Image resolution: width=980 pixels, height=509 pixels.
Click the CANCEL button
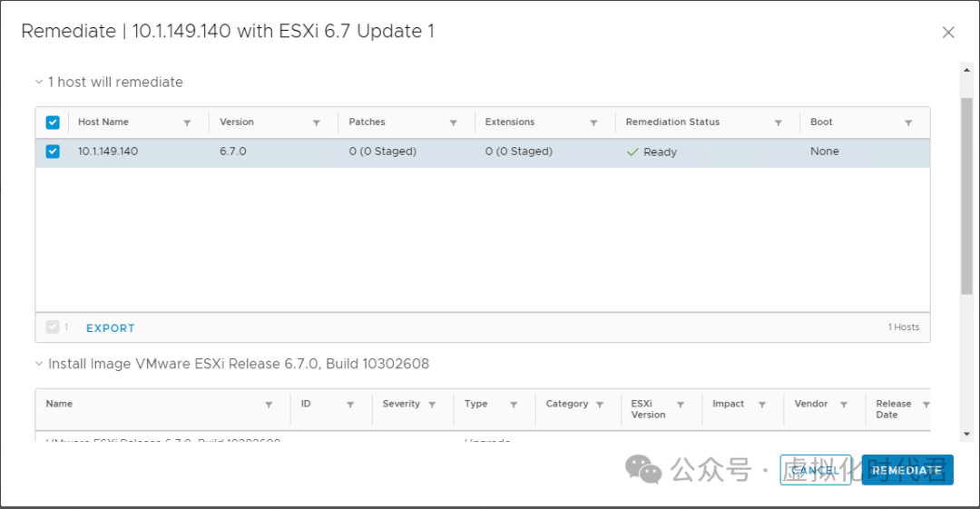point(816,470)
